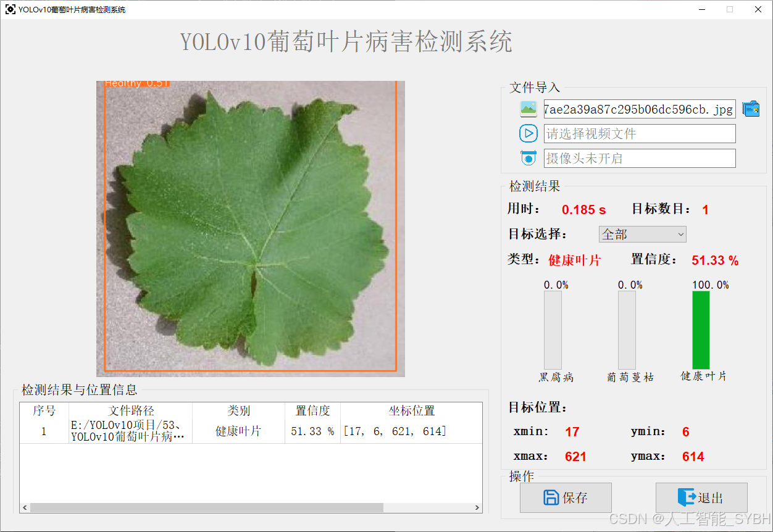Click the 坐标位置 column header

[411, 411]
